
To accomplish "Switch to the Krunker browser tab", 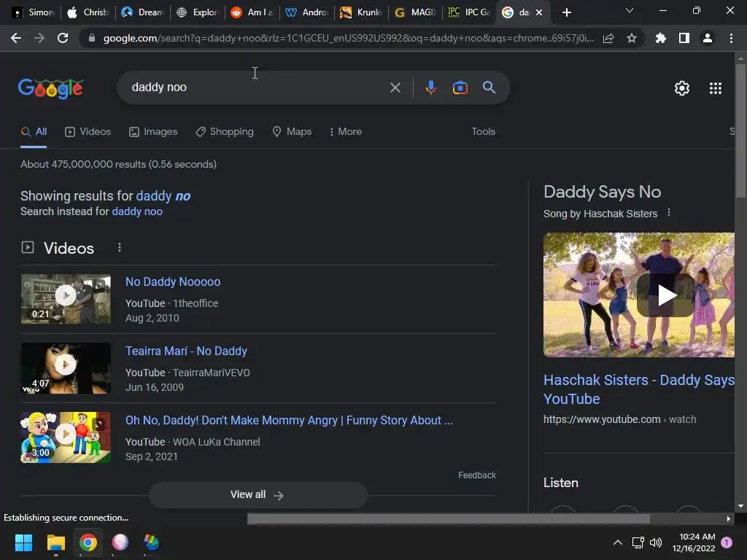I will [360, 12].
